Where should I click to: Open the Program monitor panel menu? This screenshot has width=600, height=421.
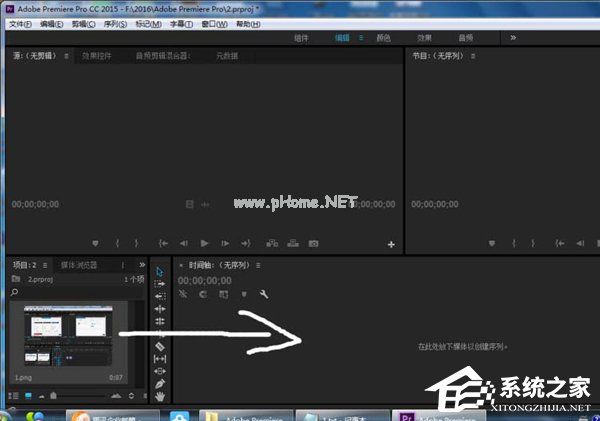473,56
